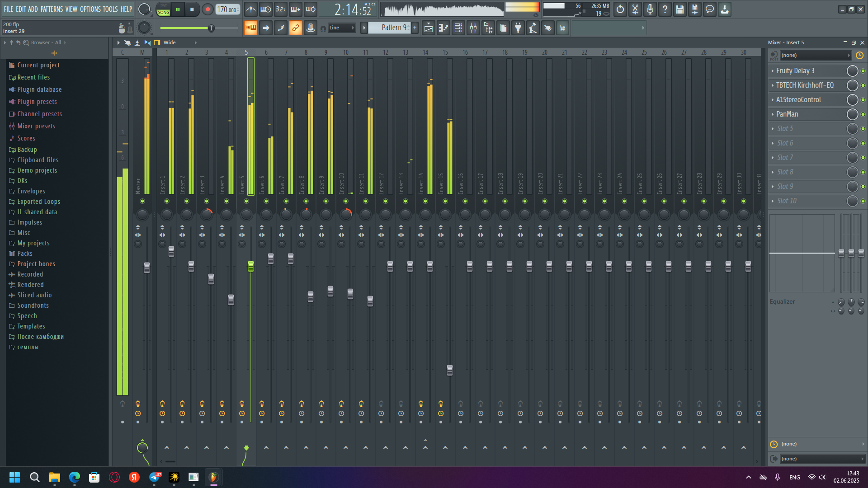Open the Playlist view button

click(428, 28)
